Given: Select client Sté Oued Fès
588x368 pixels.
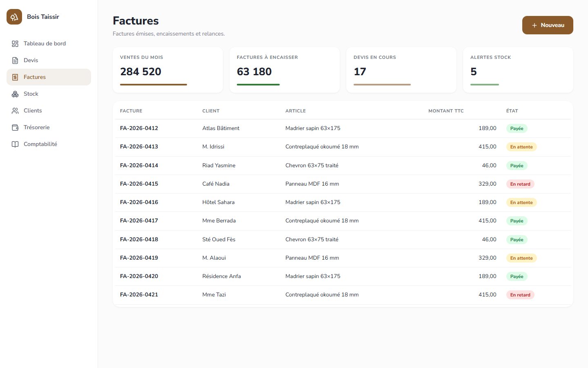Looking at the screenshot, I should (x=219, y=240).
